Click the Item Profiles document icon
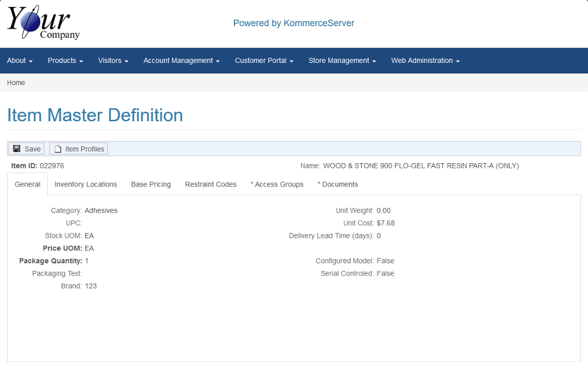 (x=58, y=149)
